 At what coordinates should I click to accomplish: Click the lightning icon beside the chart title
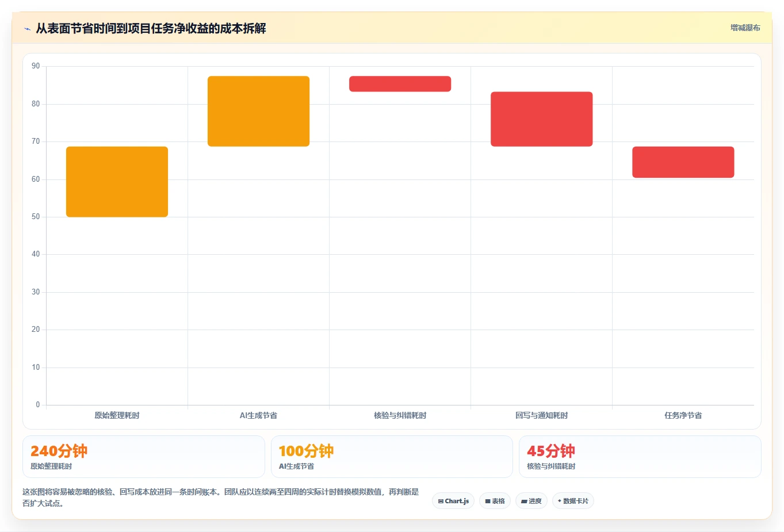coord(27,29)
